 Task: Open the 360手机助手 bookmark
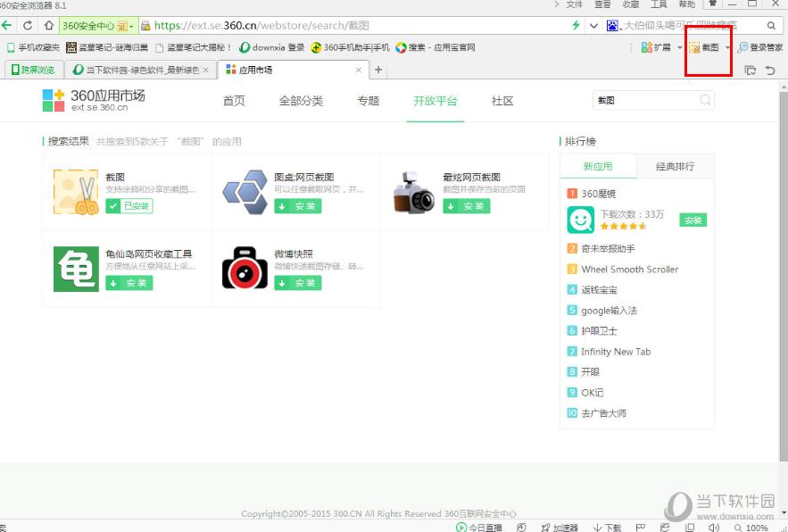[351, 47]
